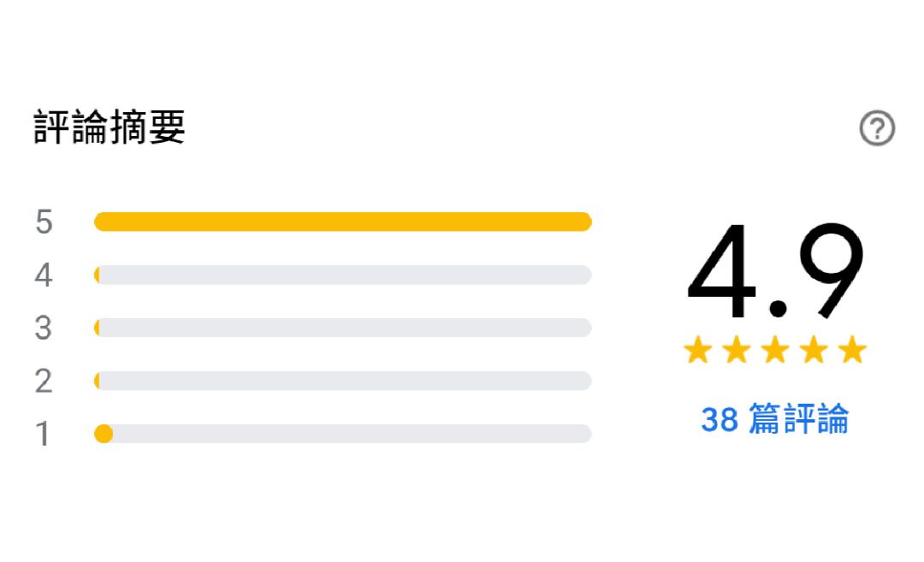Click the number 2 rating label
The height and width of the screenshot is (562, 924).
point(44,382)
